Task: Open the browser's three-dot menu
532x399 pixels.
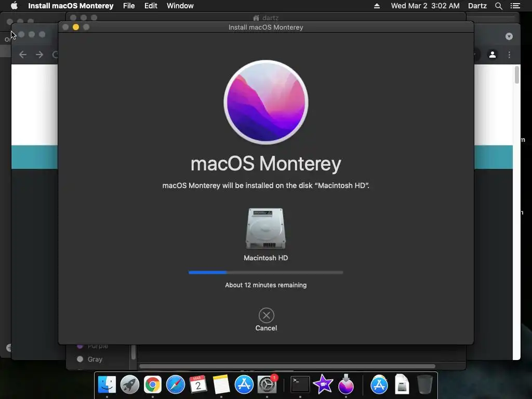Action: click(x=509, y=54)
